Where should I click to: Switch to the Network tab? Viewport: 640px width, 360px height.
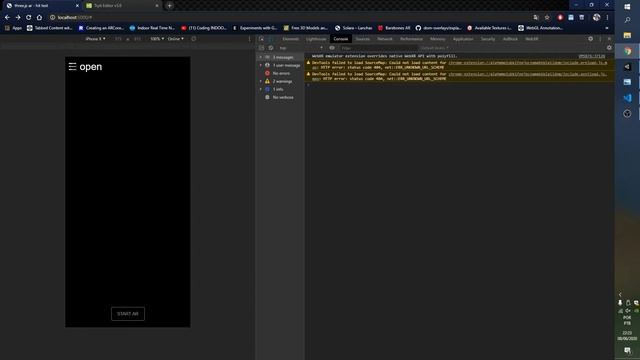tap(384, 39)
